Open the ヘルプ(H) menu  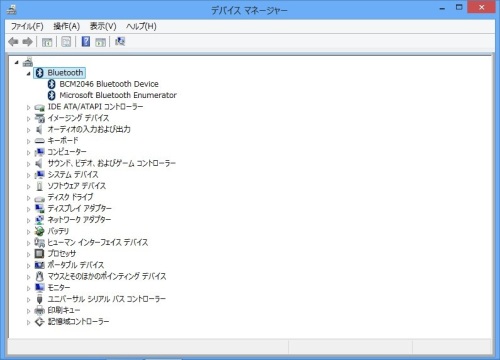[x=141, y=26]
